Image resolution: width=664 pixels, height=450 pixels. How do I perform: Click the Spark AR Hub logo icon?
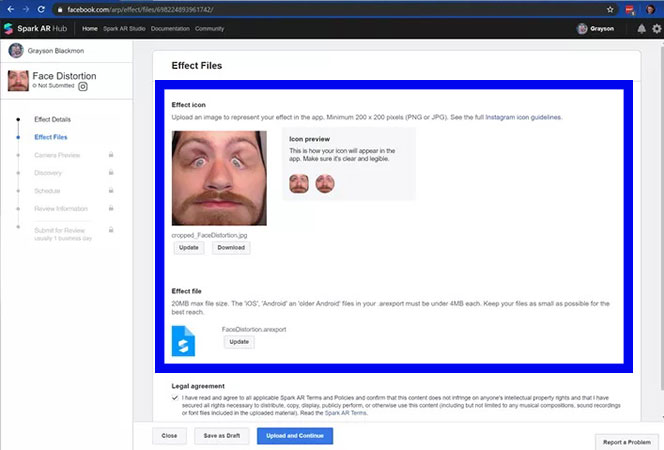coord(8,28)
